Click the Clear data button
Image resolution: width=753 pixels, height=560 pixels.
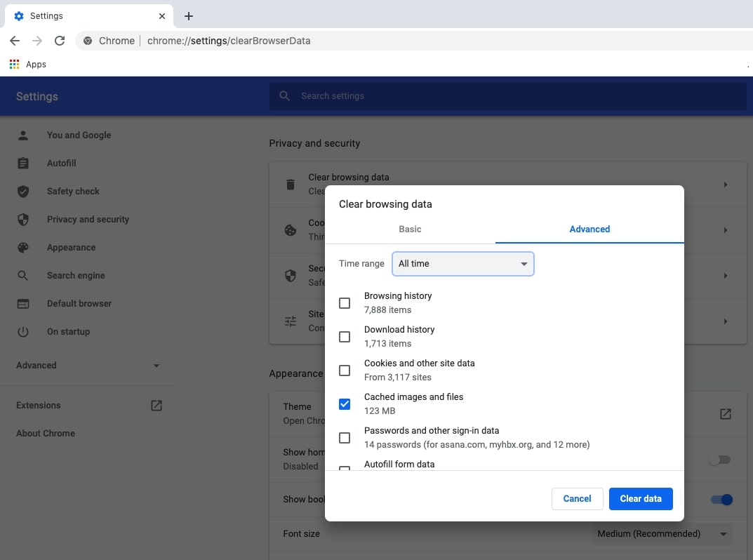(x=641, y=499)
